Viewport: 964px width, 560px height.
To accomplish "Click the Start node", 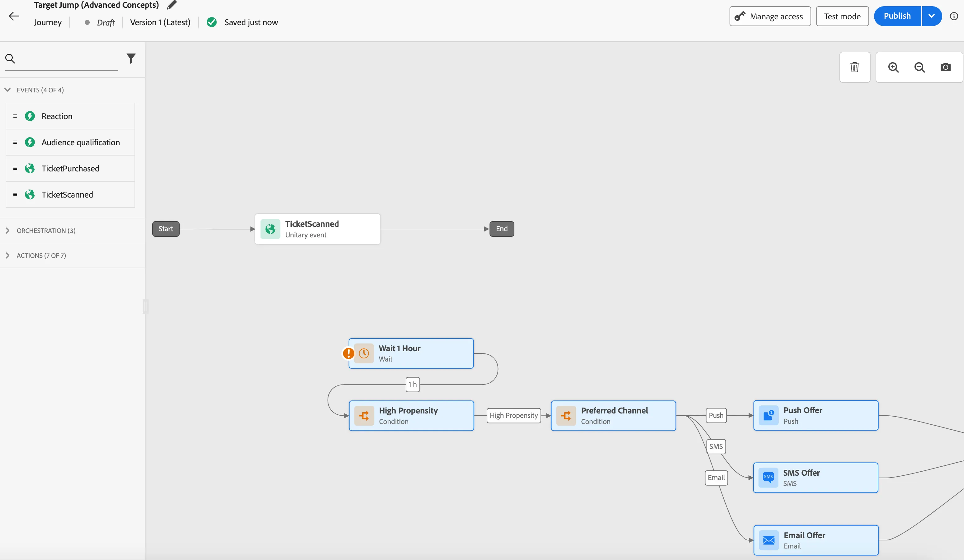I will tap(166, 229).
